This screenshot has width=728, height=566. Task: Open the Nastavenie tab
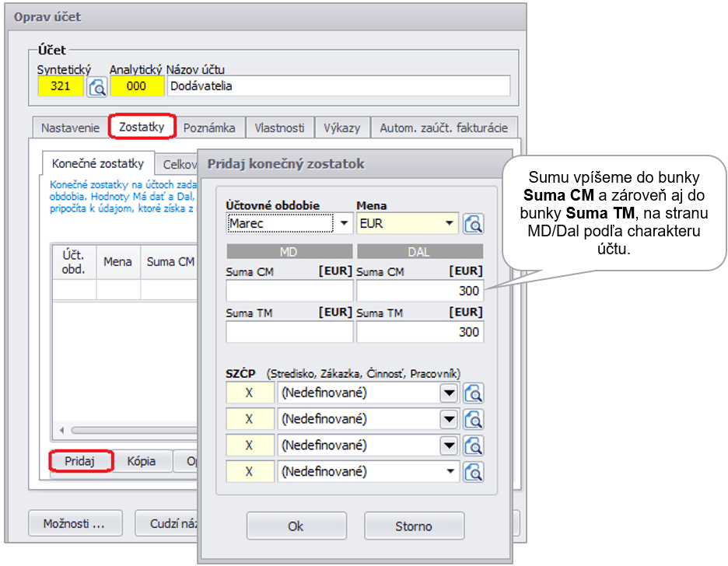70,128
